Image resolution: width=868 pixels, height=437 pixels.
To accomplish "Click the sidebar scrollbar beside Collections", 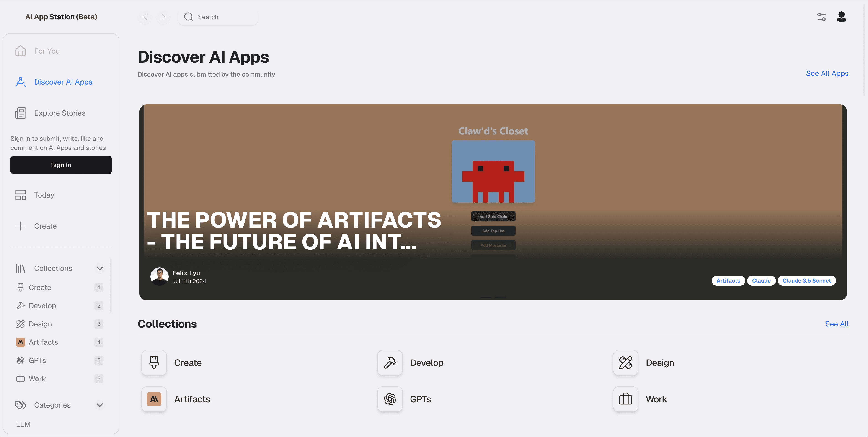I will coord(111,285).
